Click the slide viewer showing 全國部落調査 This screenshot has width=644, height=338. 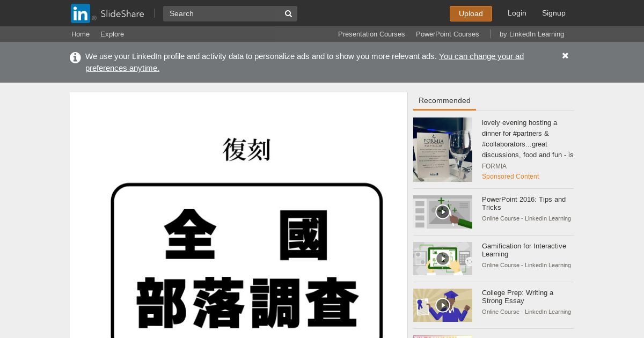point(239,215)
